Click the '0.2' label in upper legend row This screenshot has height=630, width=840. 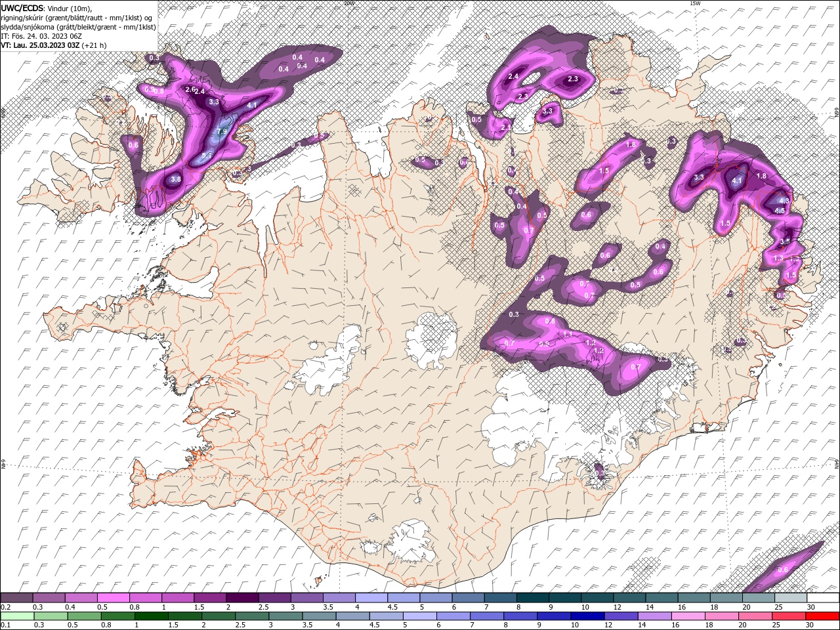pyautogui.click(x=6, y=607)
